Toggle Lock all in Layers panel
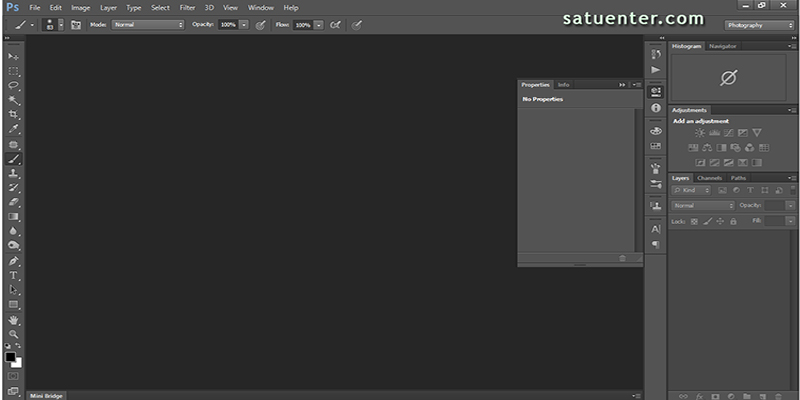Screen dimensions: 800x400 733,220
